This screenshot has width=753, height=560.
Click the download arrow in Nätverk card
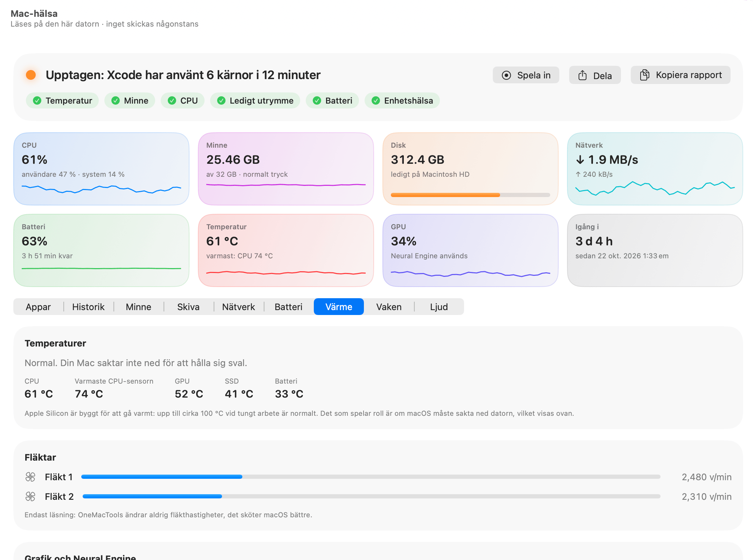click(580, 160)
